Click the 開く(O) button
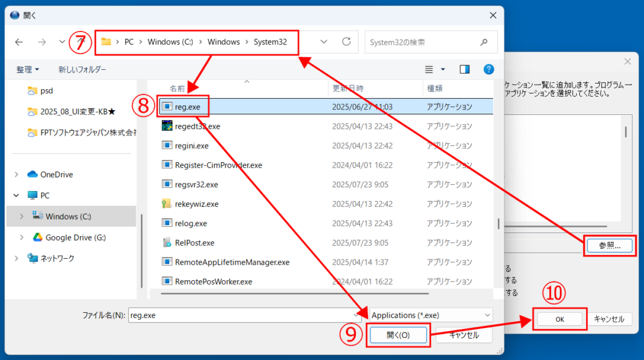Screen dimensions: 644x360 coord(397,335)
